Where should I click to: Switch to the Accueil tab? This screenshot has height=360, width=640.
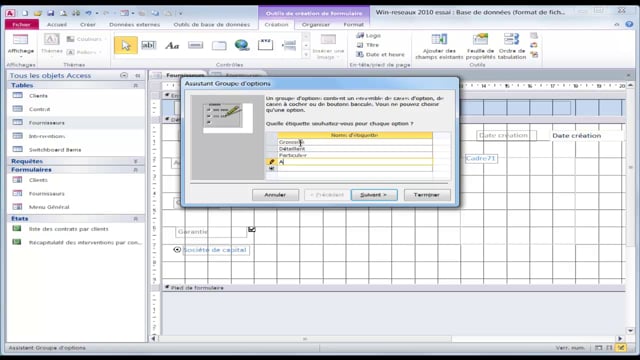[57, 24]
